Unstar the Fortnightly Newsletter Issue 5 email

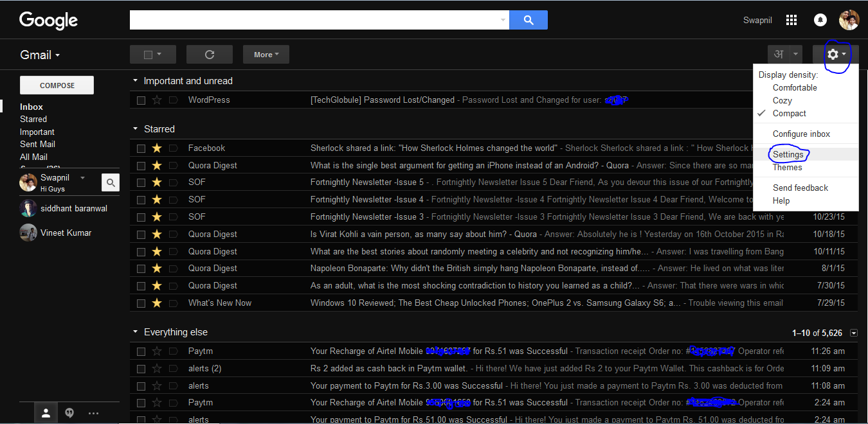tap(157, 182)
